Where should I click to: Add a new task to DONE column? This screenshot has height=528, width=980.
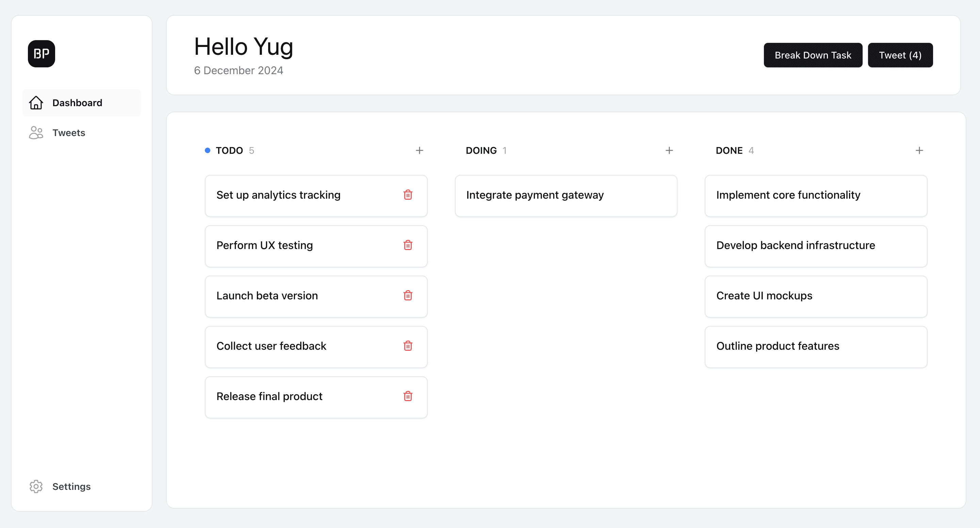click(x=919, y=151)
